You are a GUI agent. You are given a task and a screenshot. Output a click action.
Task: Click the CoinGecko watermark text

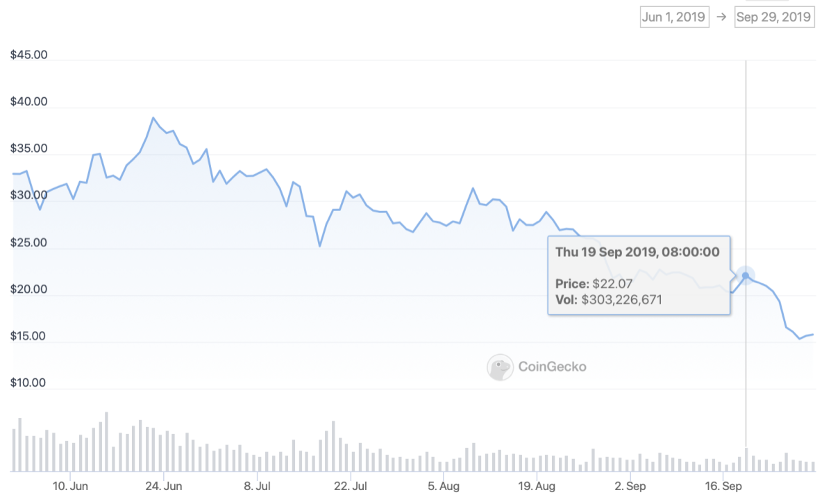pos(552,367)
